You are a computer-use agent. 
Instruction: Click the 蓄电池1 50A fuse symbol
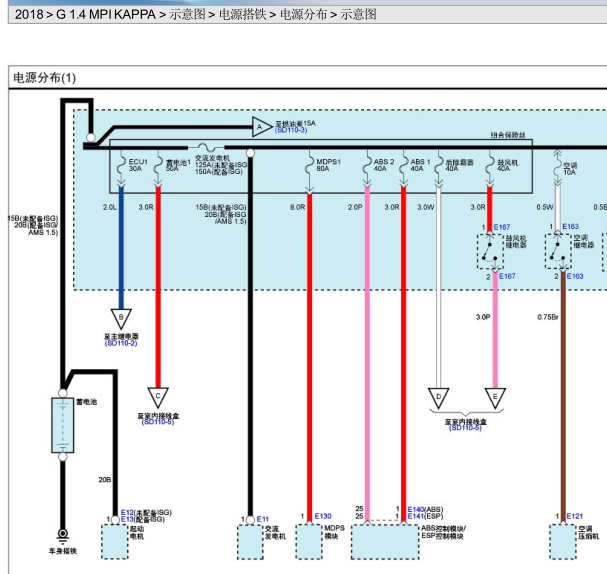pyautogui.click(x=158, y=167)
